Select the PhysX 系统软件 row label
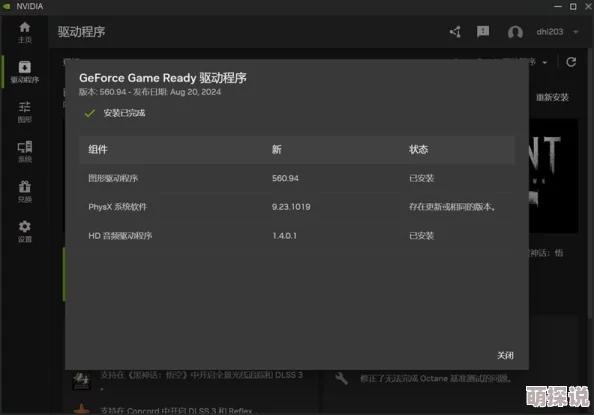594x415 pixels. pos(117,207)
